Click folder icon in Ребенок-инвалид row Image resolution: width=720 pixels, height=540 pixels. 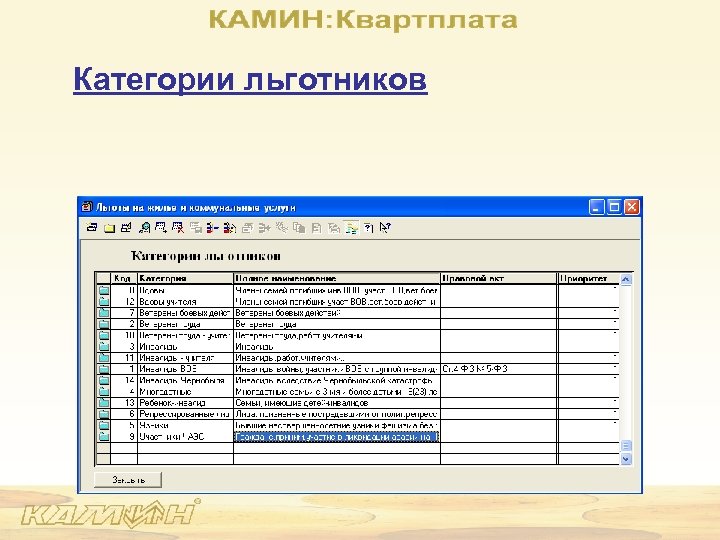(x=104, y=403)
